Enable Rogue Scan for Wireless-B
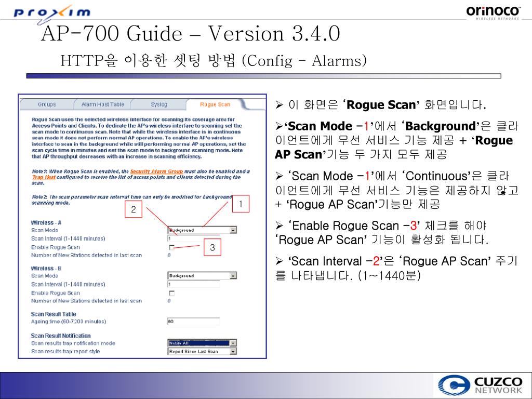Image resolution: width=532 pixels, height=399 pixels. click(x=171, y=293)
